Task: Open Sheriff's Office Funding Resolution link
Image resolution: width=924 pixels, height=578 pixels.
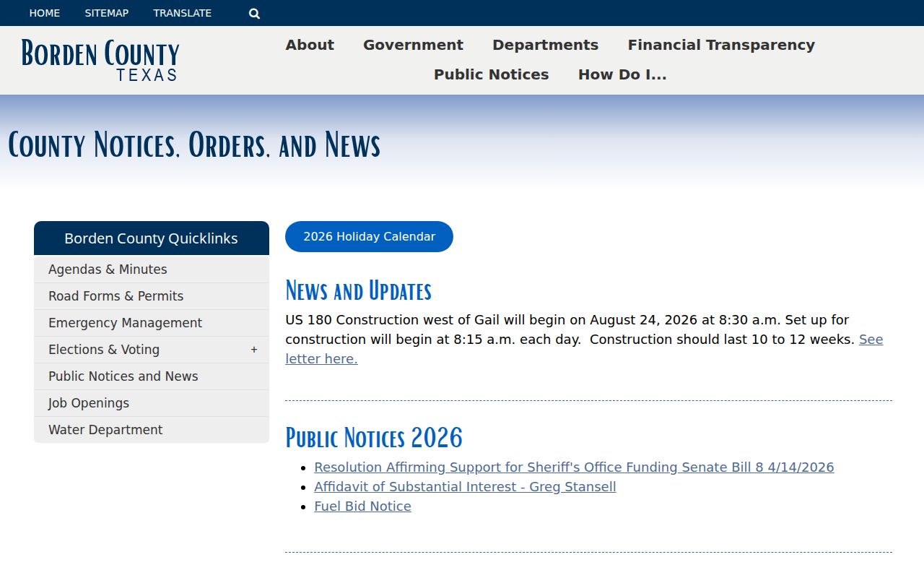Action: coord(574,467)
